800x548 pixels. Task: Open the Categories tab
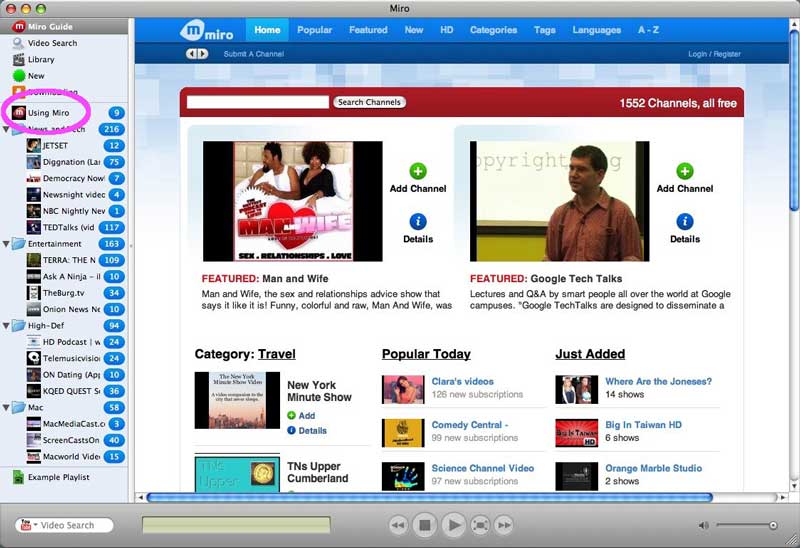tap(493, 30)
